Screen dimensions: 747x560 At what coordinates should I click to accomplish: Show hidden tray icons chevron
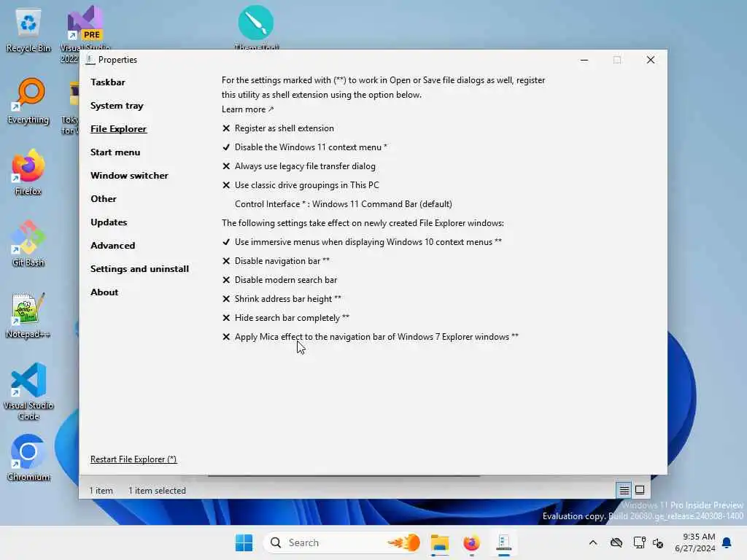(593, 542)
